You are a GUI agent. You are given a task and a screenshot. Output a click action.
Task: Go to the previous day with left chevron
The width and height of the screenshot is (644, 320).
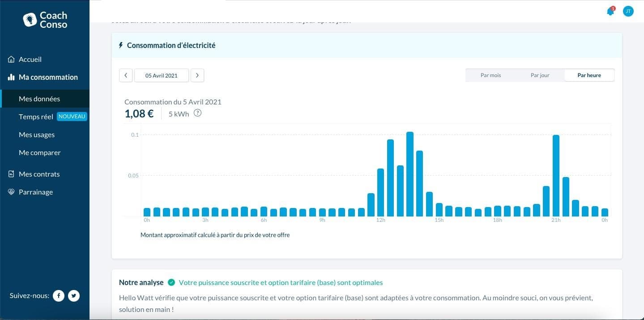pos(126,75)
